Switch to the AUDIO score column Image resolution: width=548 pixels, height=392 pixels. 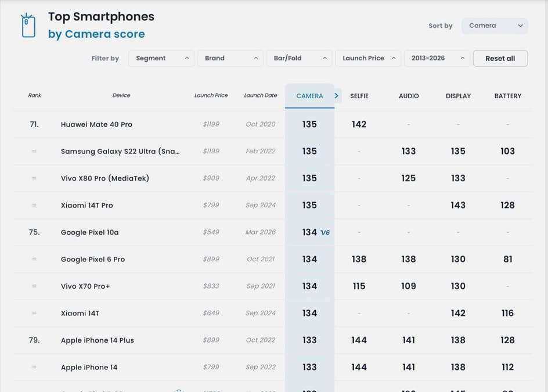409,96
